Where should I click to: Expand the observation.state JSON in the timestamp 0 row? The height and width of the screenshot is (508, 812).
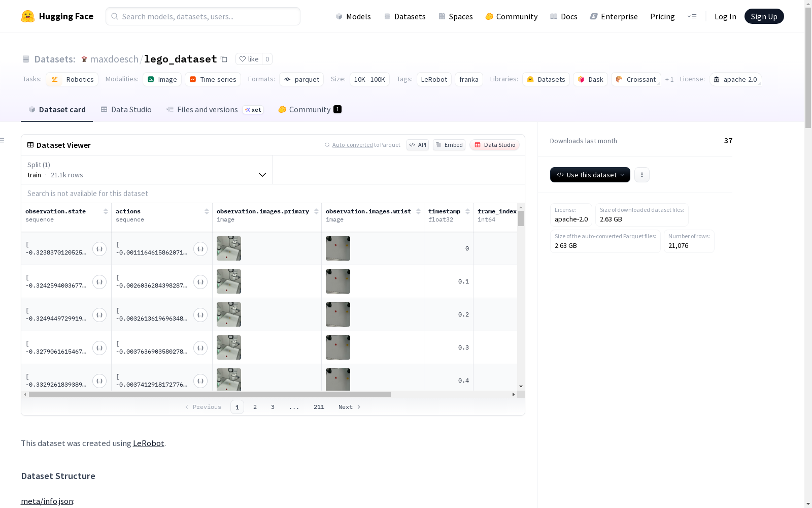(x=99, y=249)
